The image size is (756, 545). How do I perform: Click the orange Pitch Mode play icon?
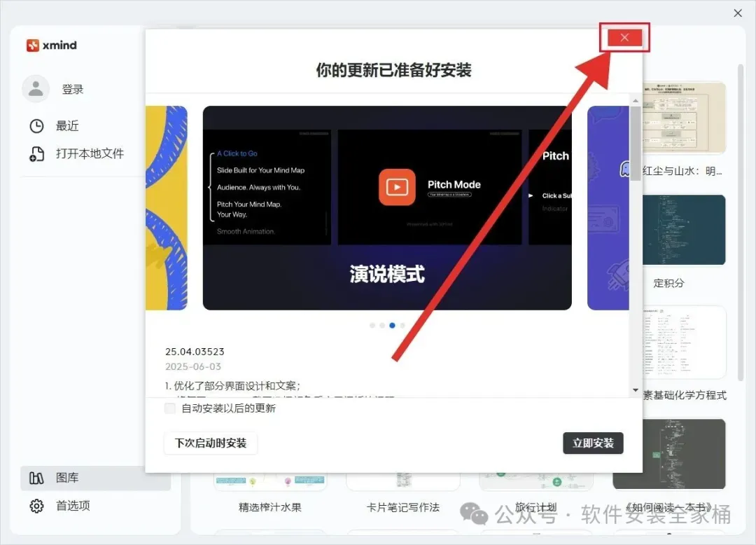[397, 187]
